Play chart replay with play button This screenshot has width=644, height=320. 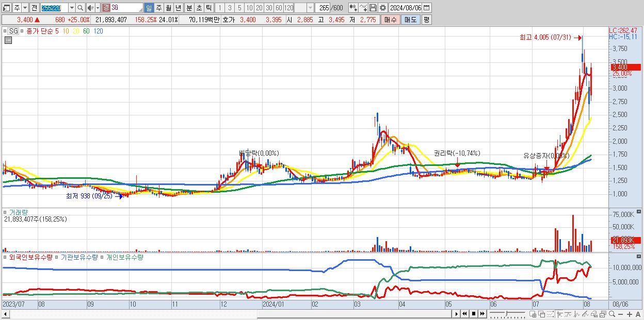pos(457,314)
